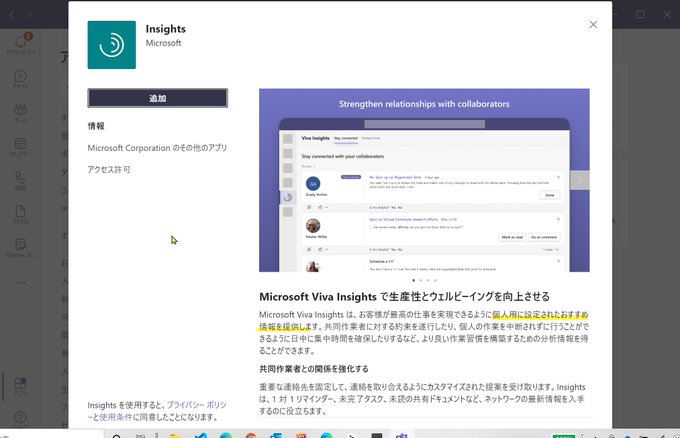Click the Insights app title text
Screen dimensions: 680x438
click(166, 29)
